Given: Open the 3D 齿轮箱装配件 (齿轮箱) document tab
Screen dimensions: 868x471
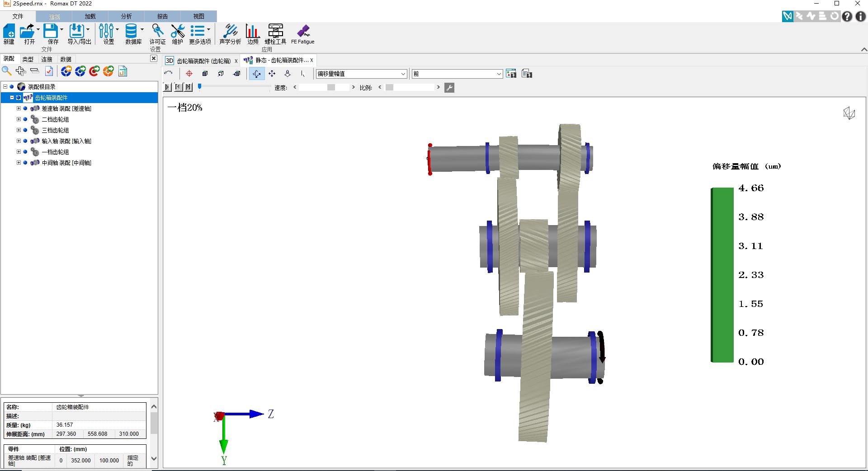Looking at the screenshot, I should pyautogui.click(x=202, y=61).
